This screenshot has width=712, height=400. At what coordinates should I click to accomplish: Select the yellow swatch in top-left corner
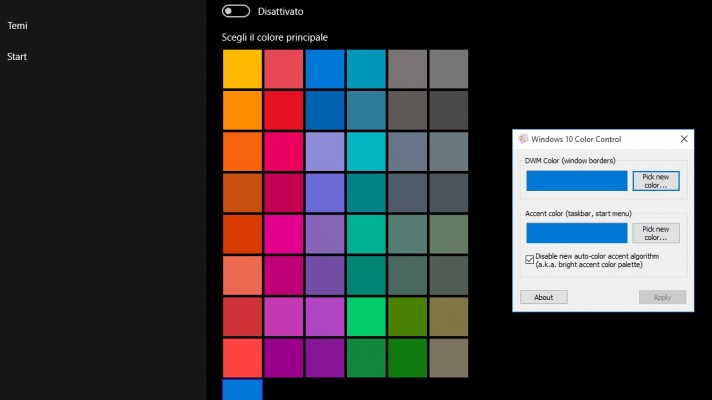coord(242,68)
